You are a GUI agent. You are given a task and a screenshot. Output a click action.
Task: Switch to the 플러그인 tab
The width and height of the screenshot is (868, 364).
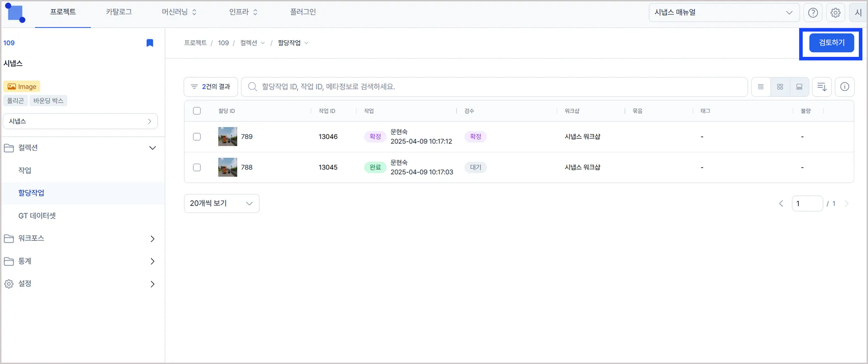[x=303, y=12]
